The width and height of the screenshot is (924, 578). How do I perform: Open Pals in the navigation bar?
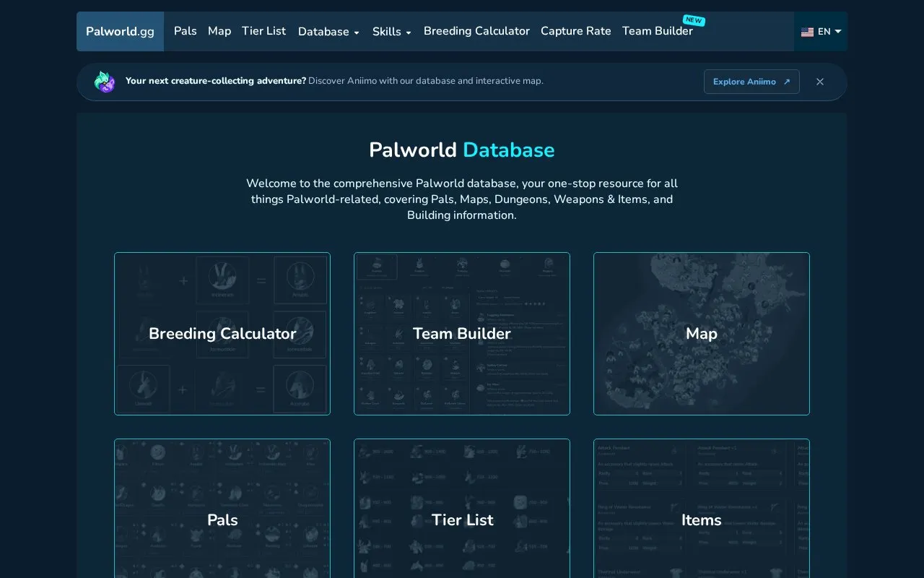point(186,31)
